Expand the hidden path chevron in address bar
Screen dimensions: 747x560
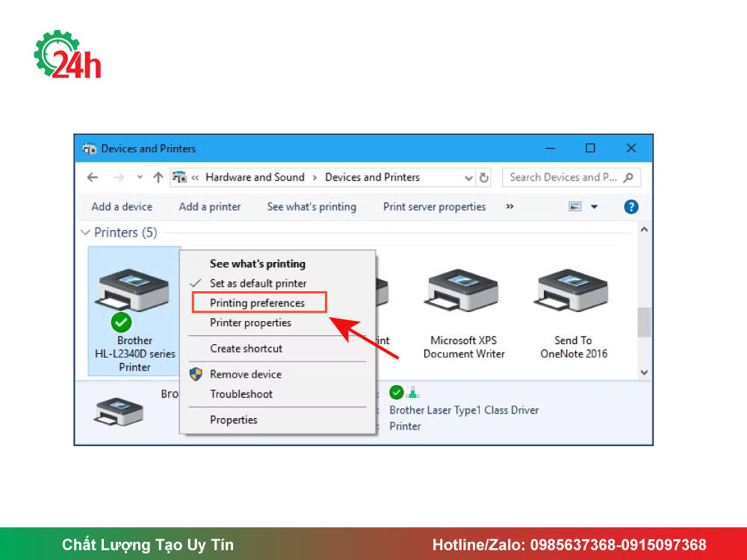click(195, 178)
